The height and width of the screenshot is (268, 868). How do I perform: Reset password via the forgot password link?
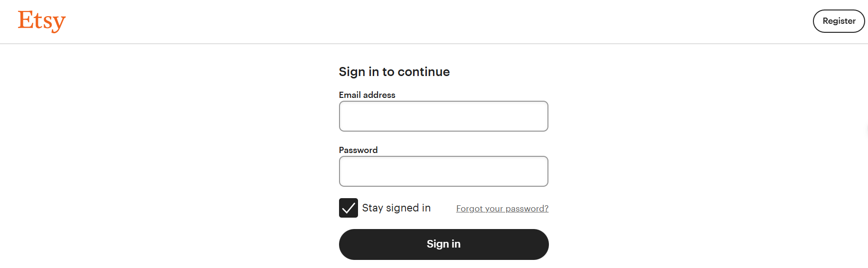click(x=502, y=209)
